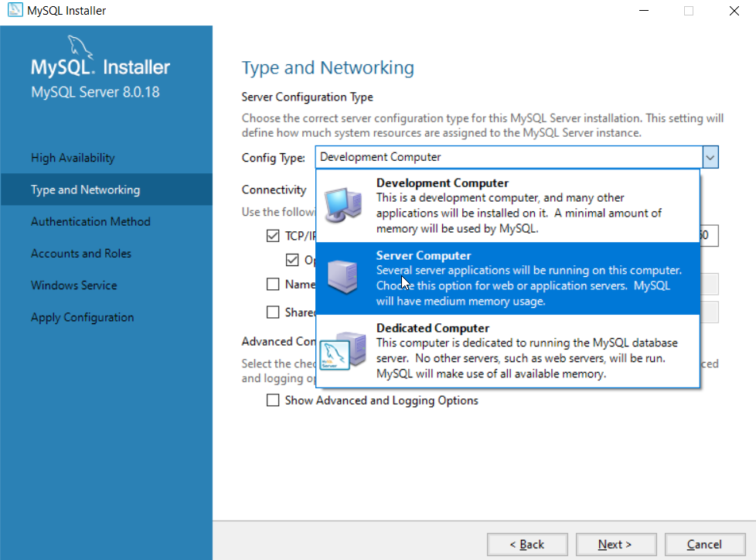Go to the Accounts and Roles step
This screenshot has height=560, width=756.
pyautogui.click(x=81, y=254)
